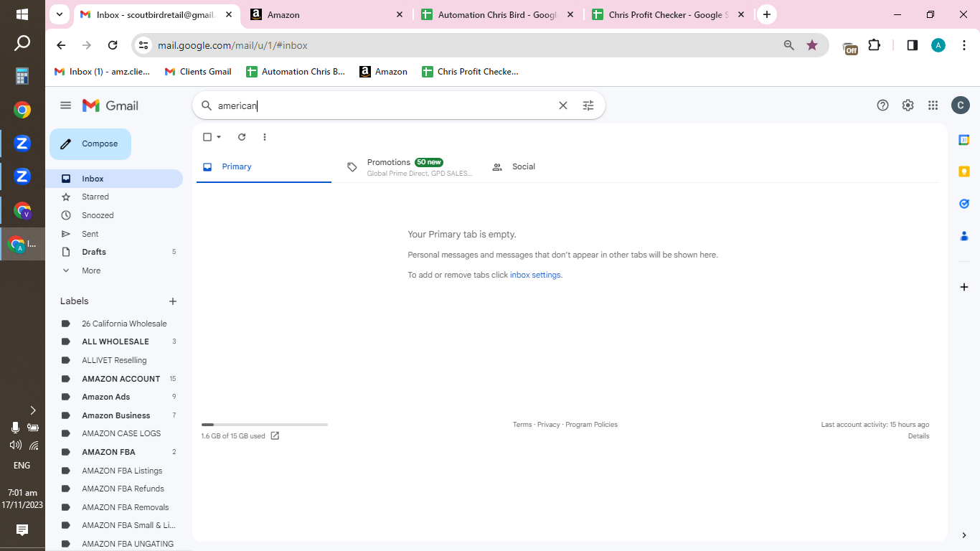Open the search options filter icon

(588, 105)
